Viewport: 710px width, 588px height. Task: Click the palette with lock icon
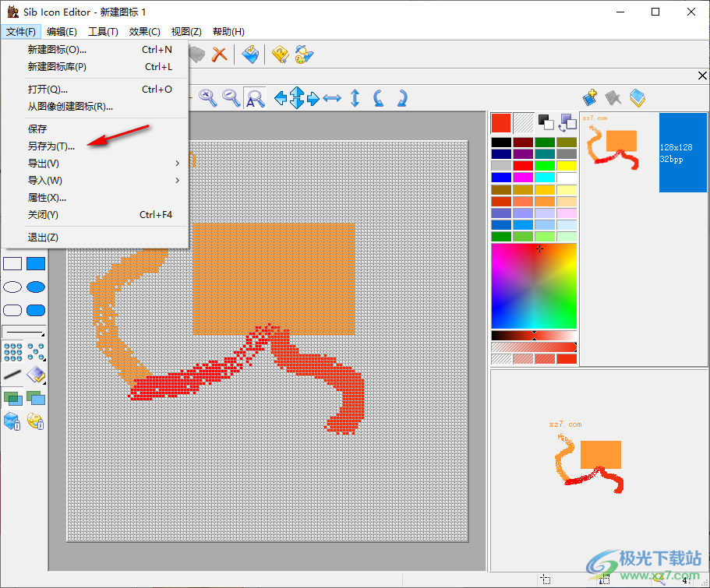[x=36, y=421]
